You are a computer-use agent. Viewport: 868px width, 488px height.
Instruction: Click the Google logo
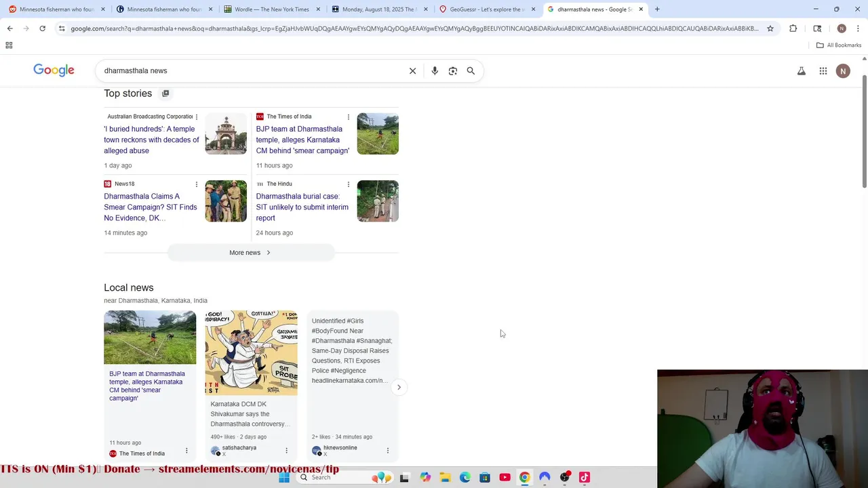54,70
